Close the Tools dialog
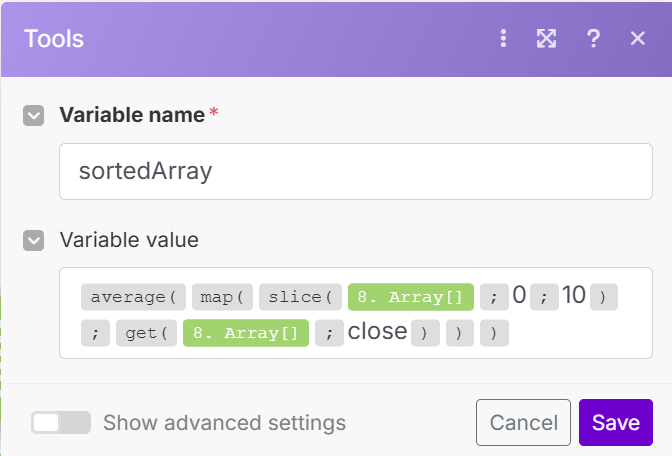 (x=638, y=39)
